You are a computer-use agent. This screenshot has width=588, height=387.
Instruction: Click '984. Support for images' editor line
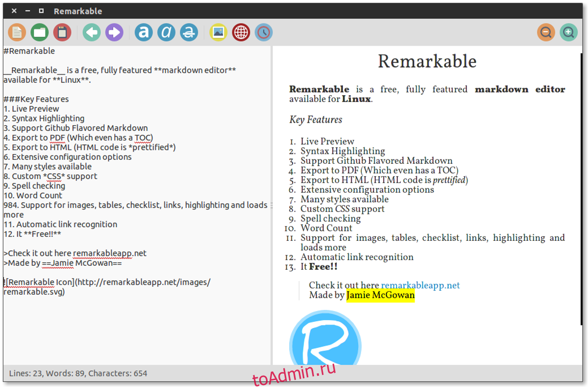coord(135,210)
